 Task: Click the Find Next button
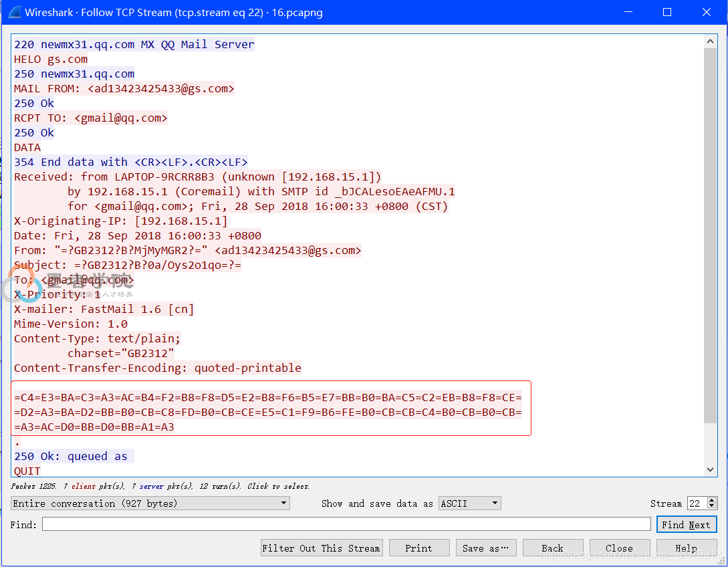[x=686, y=525]
